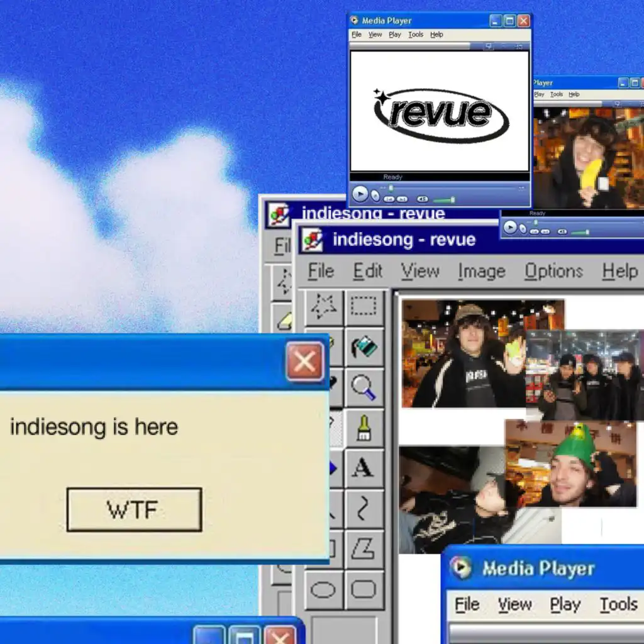Close the revue logo Media Player window
Screen dimensions: 644x644
click(x=523, y=21)
